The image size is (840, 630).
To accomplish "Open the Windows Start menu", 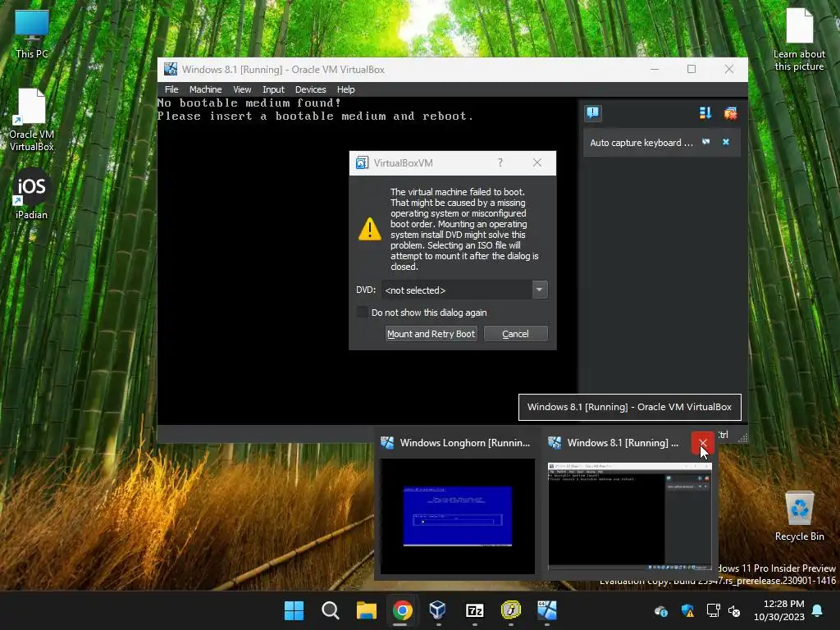I will [294, 610].
